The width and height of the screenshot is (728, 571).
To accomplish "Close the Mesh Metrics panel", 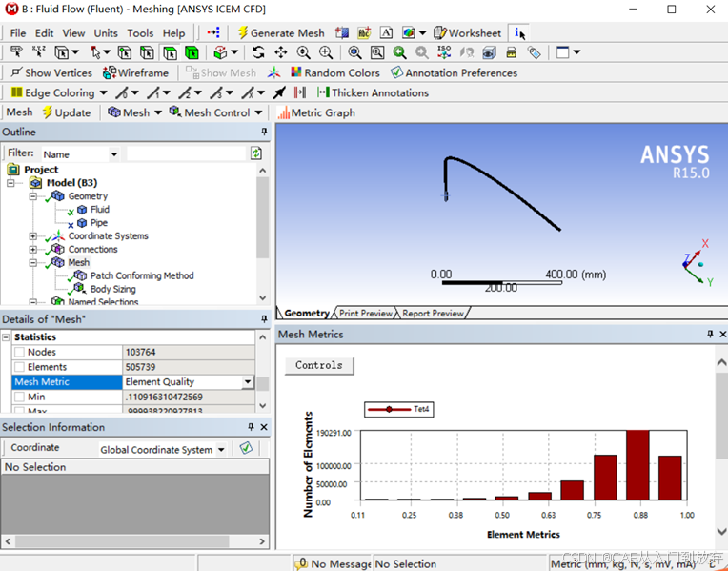I will click(x=722, y=334).
